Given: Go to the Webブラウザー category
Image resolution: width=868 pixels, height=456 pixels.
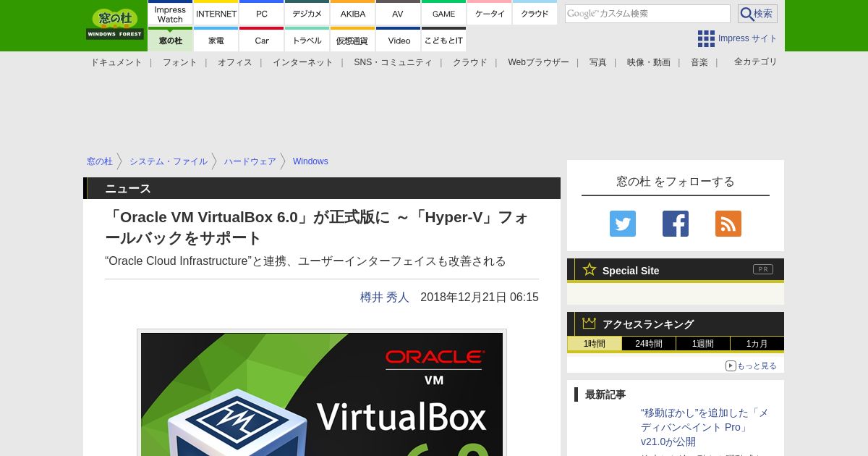Looking at the screenshot, I should 538,62.
